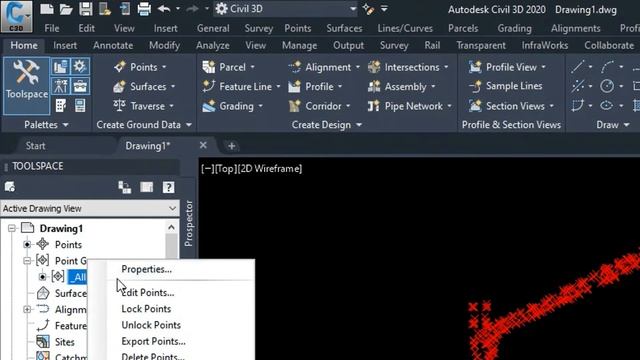Collapse the Point Groups tree node
Viewport: 640px width, 360px height.
pos(27,260)
